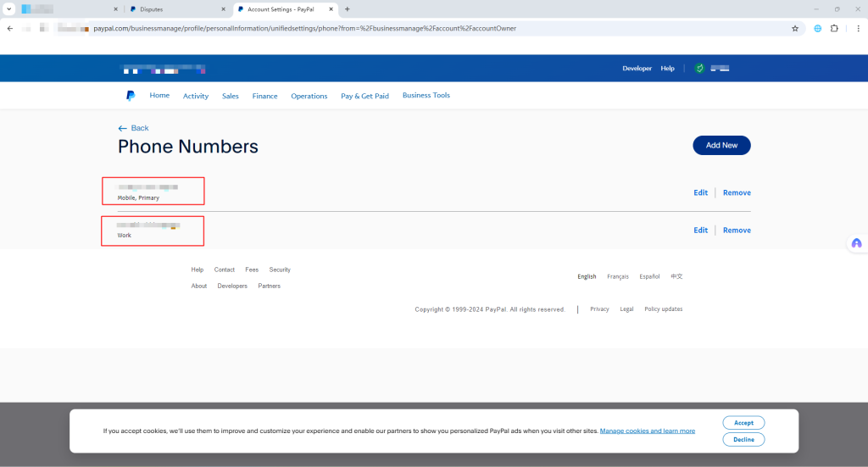Open the About footer link
The image size is (868, 467).
198,286
